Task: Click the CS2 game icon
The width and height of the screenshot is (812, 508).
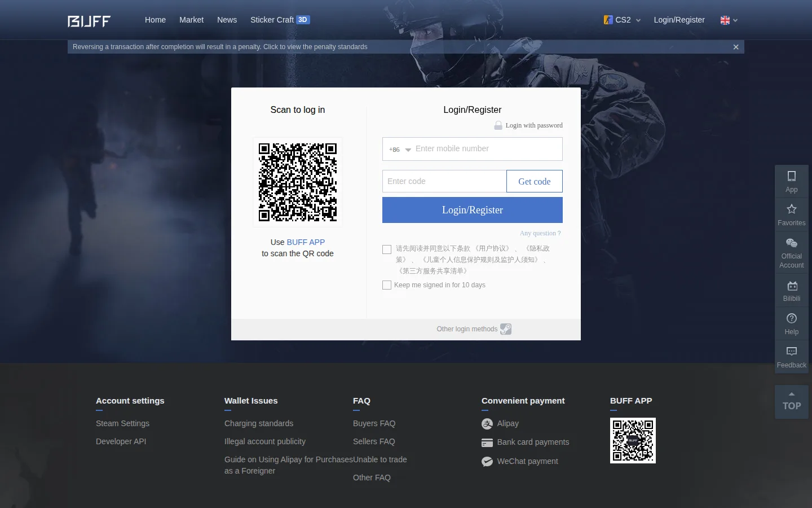Action: pyautogui.click(x=608, y=20)
